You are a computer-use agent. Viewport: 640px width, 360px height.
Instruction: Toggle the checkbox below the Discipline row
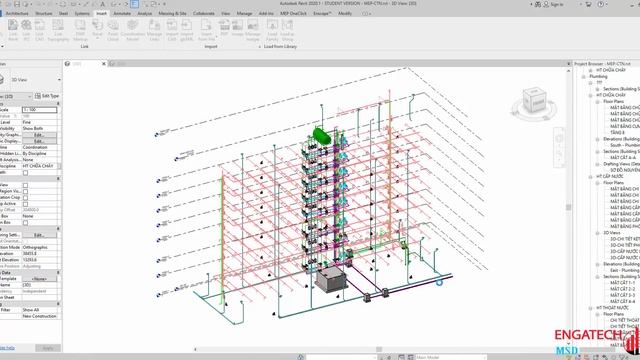(x=25, y=173)
